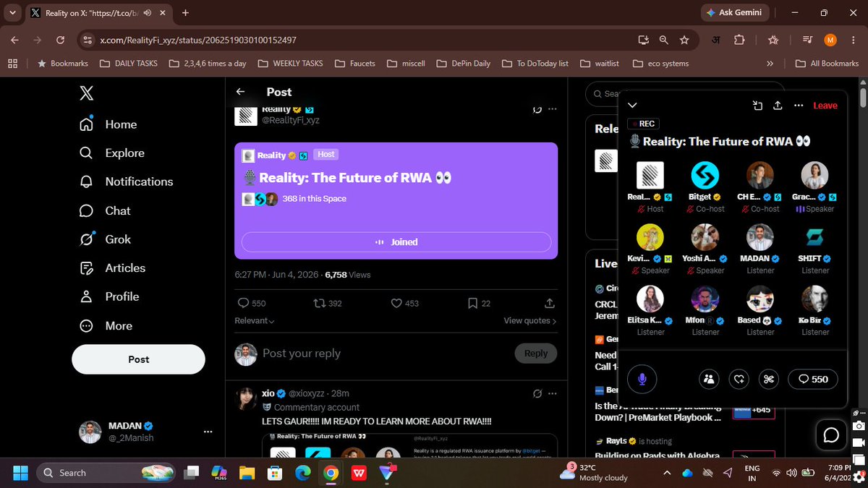Click the Joined button on Space card
868x488 pixels.
click(396, 242)
